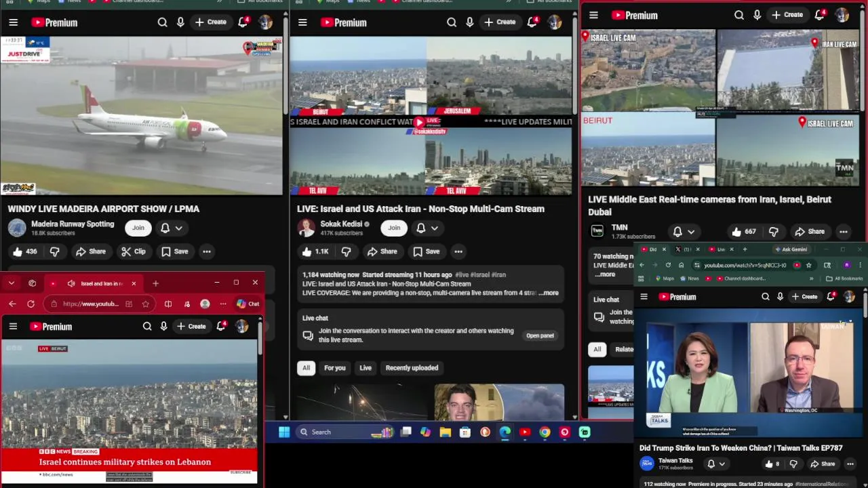
Task: Join Madeira Runway Spotting channel membership
Action: [x=138, y=228]
